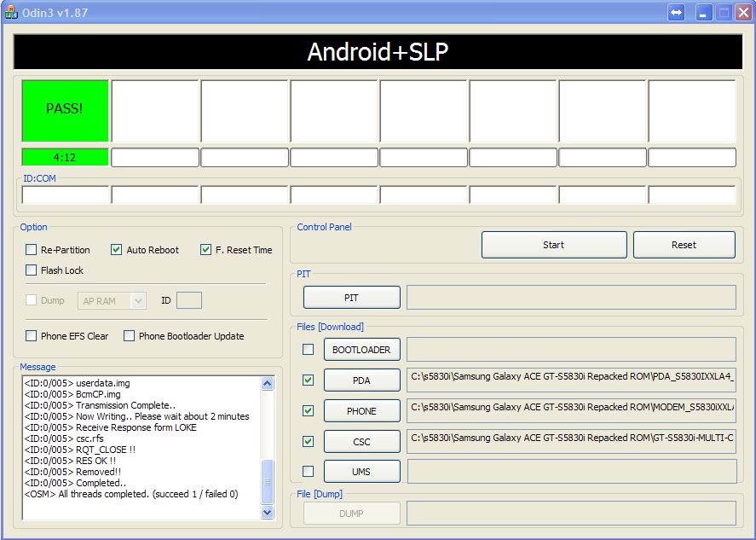Click the Odin3 app icon in title bar
The height and width of the screenshot is (540, 756).
point(10,12)
